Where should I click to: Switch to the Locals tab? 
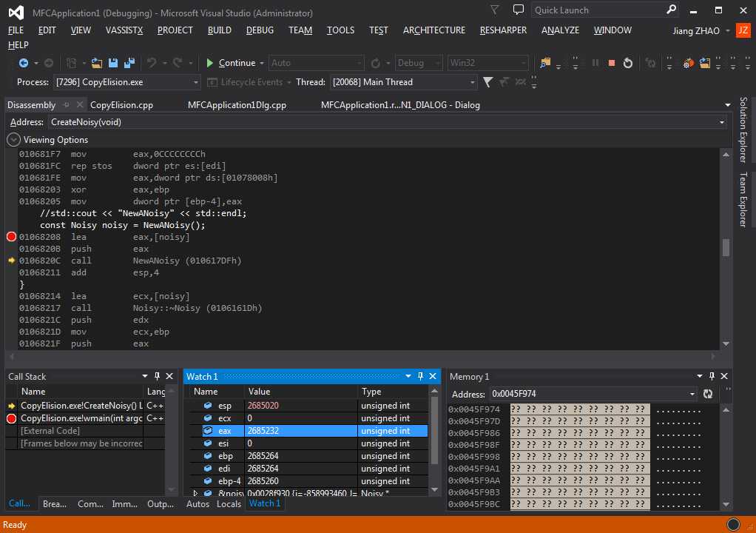click(229, 504)
